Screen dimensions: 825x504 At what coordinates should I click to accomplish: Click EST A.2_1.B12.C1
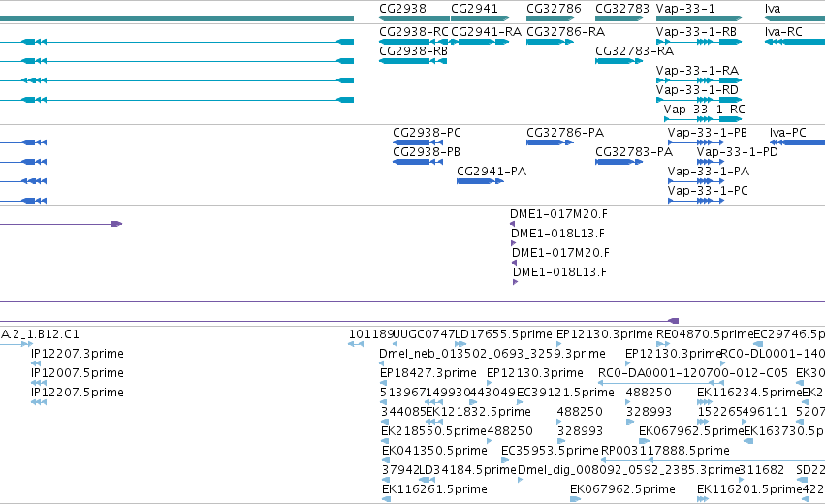pyautogui.click(x=40, y=334)
